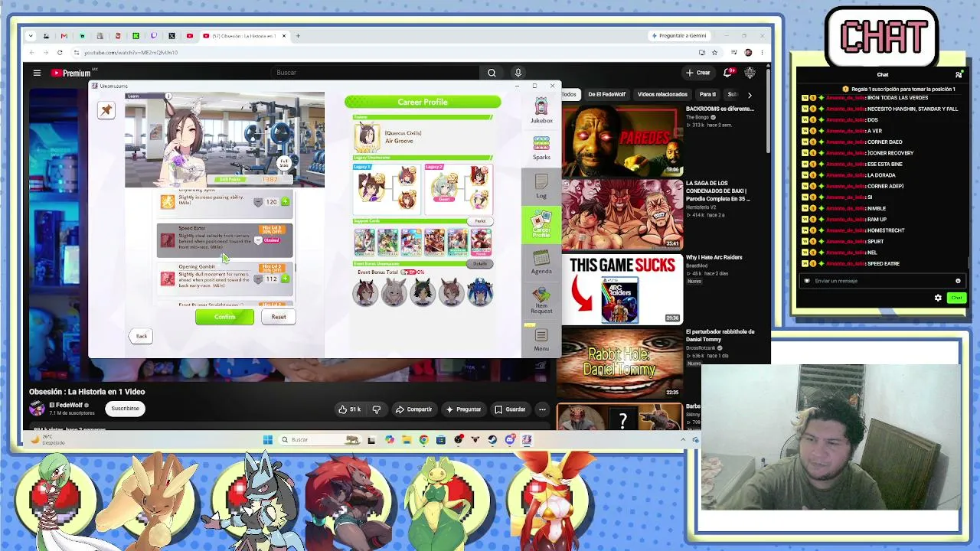The image size is (980, 551).
Task: Start YouTube voice search with microphone
Action: [x=518, y=73]
